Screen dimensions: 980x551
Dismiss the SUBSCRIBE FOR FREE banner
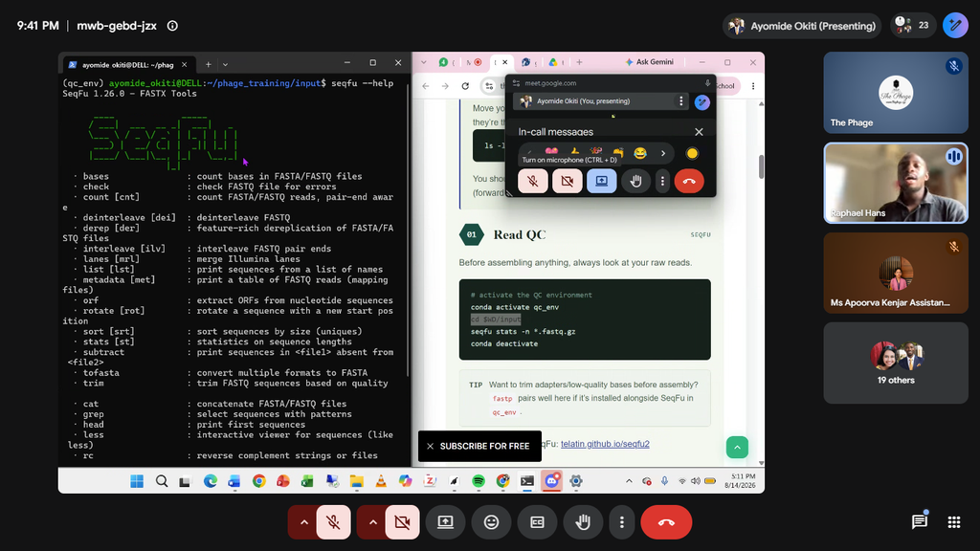coord(430,446)
